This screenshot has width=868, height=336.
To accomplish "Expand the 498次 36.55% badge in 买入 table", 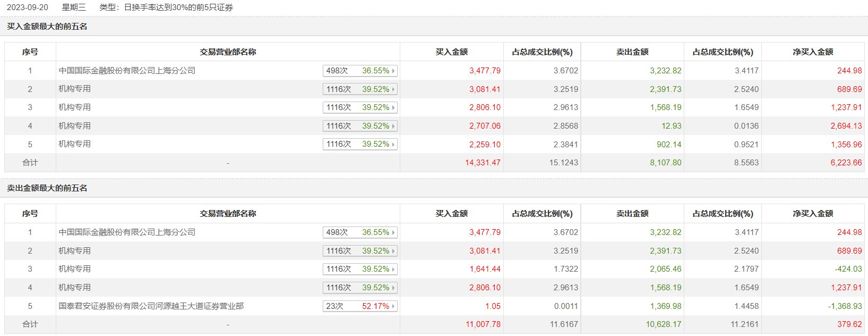I will coord(360,71).
